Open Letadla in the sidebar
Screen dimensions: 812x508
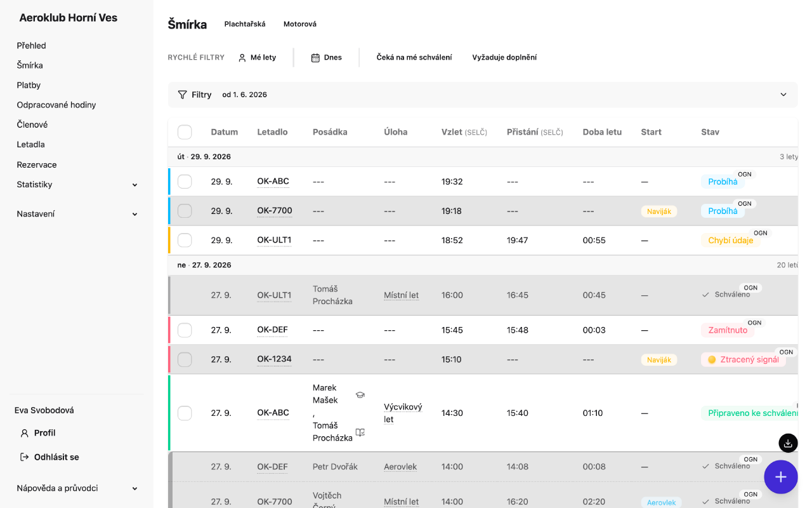[30, 144]
